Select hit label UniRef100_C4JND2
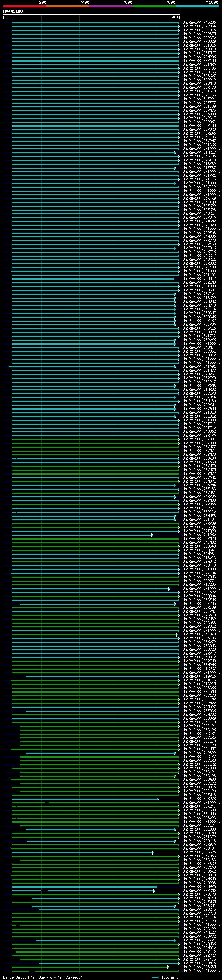Image resolution: width=222 pixels, height=980 pixels. [199, 543]
